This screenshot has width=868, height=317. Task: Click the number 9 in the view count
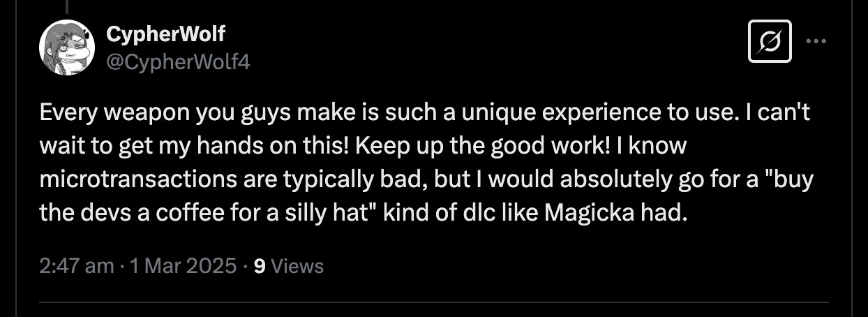pos(259,266)
